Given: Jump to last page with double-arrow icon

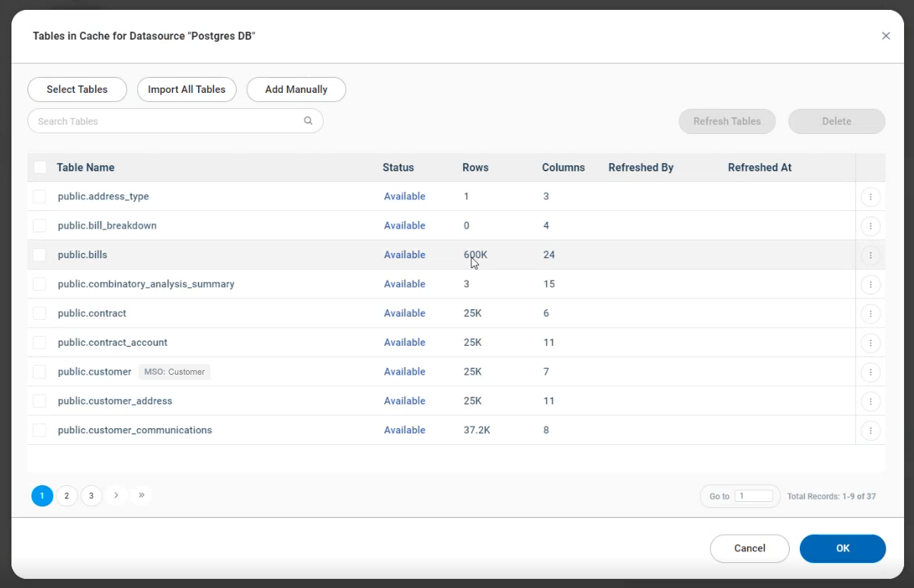Looking at the screenshot, I should point(141,496).
